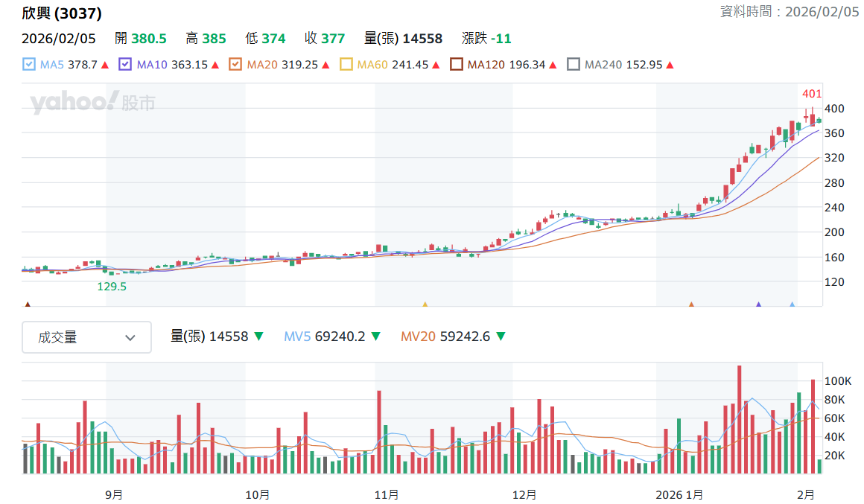Click the 129.5 low price label
This screenshot has height=504, width=864.
pos(112,287)
